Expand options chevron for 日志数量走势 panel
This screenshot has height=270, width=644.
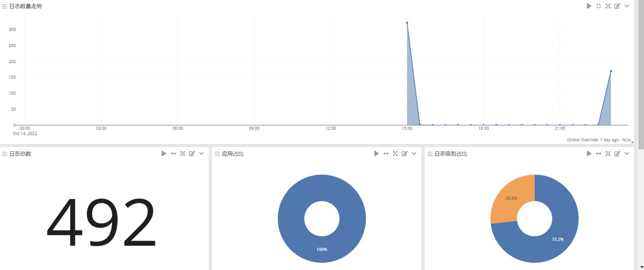point(626,6)
